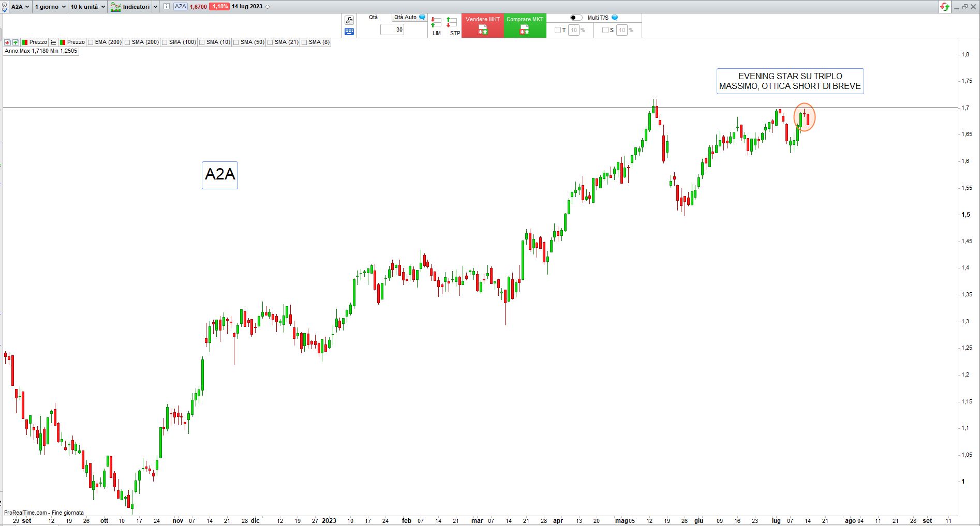Click the blue keyboard icon
The width and height of the screenshot is (980, 526).
349,32
